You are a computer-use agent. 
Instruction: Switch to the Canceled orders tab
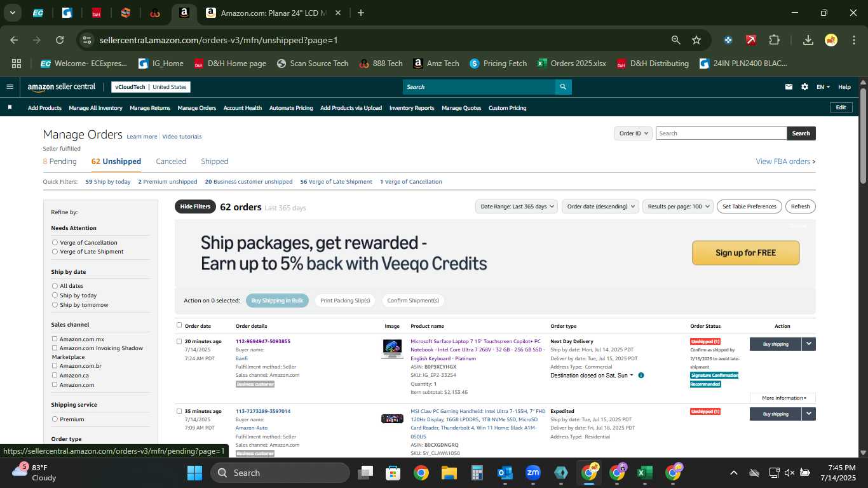pyautogui.click(x=171, y=161)
